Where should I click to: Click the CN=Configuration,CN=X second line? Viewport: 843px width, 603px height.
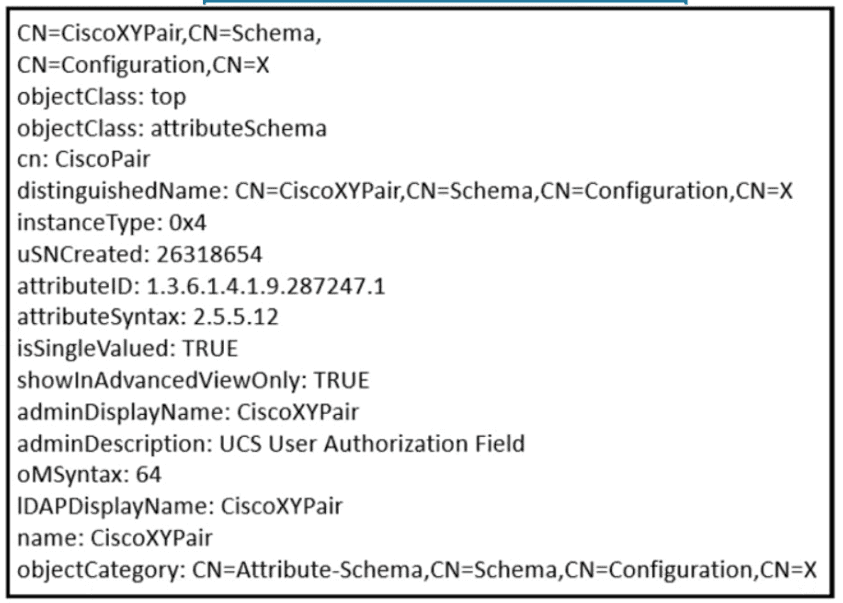click(x=143, y=66)
